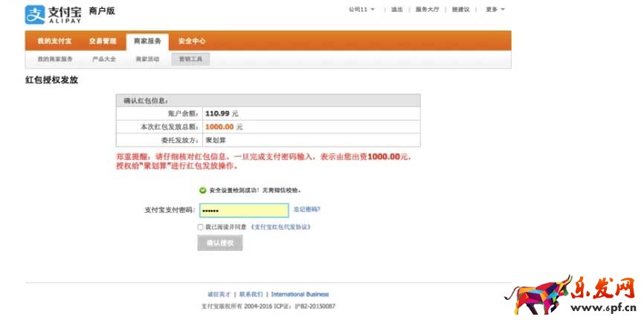Image resolution: width=644 pixels, height=323 pixels.
Task: Select the 商家服务 tab
Action: click(147, 41)
